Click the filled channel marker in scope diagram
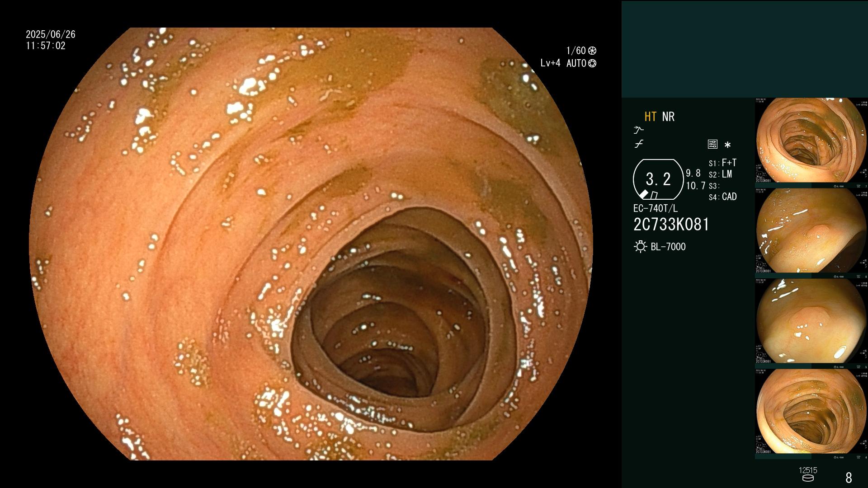Viewport: 868px width, 488px height. pyautogui.click(x=644, y=194)
